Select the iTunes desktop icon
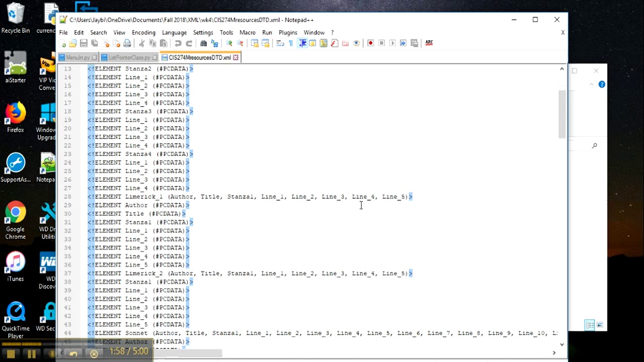 (16, 267)
